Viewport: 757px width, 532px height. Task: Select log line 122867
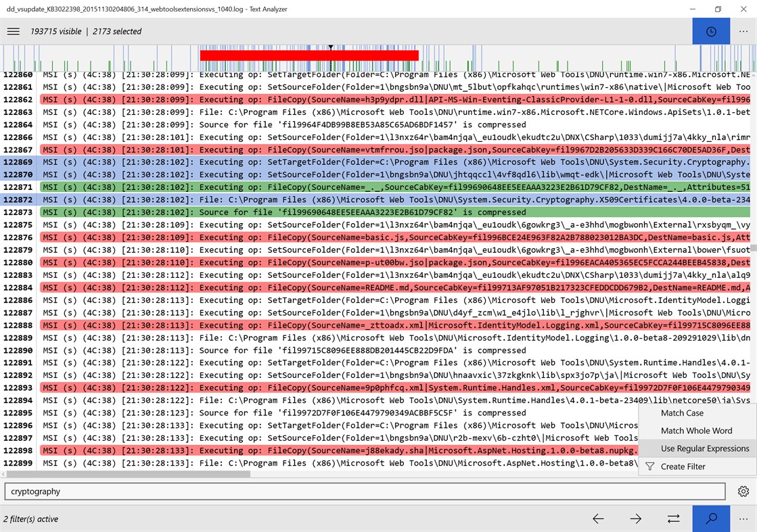click(x=377, y=149)
